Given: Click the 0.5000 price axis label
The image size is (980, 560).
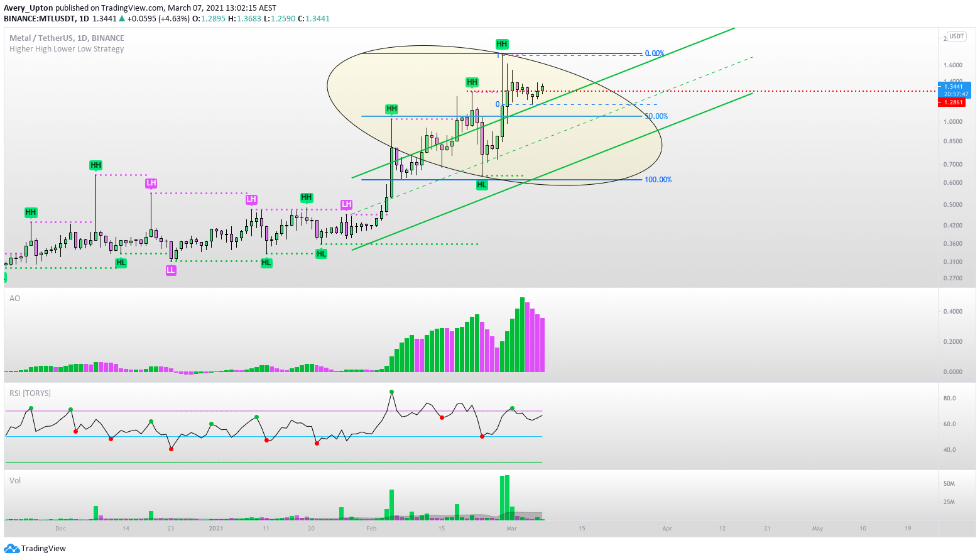Looking at the screenshot, I should click(953, 205).
